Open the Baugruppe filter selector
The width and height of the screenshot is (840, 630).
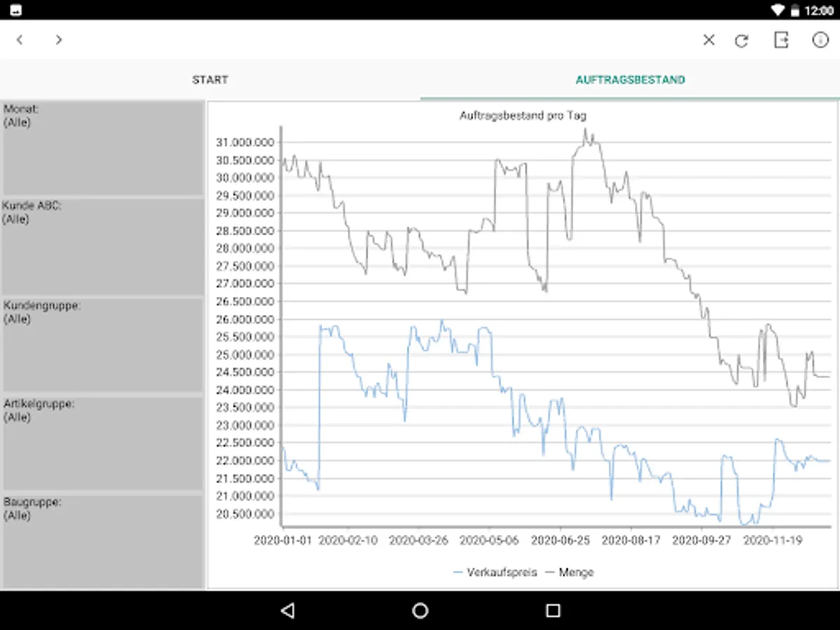click(x=102, y=539)
